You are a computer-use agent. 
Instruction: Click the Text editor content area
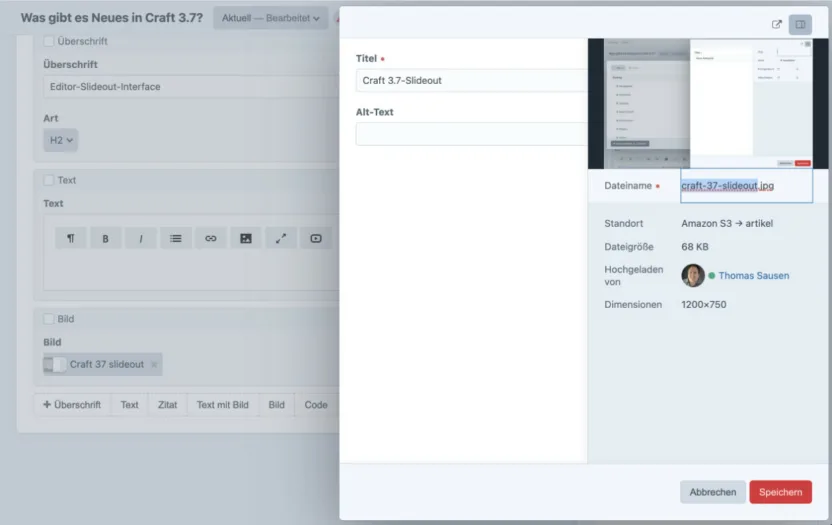[191, 271]
